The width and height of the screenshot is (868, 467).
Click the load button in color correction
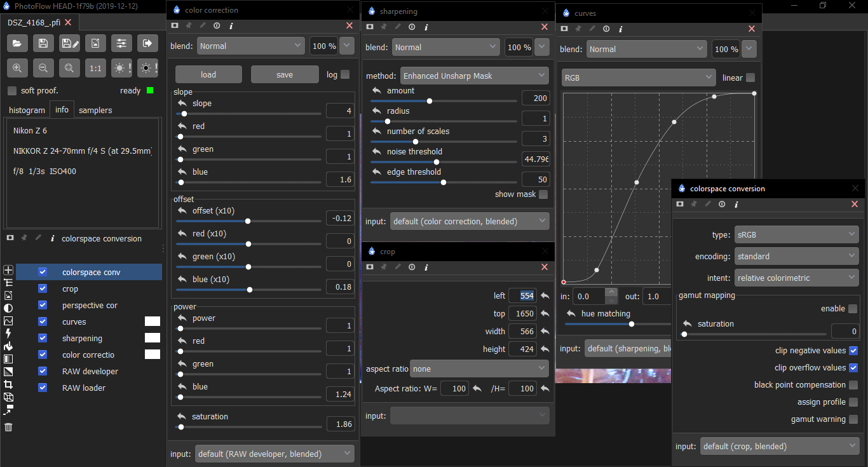[x=208, y=74]
